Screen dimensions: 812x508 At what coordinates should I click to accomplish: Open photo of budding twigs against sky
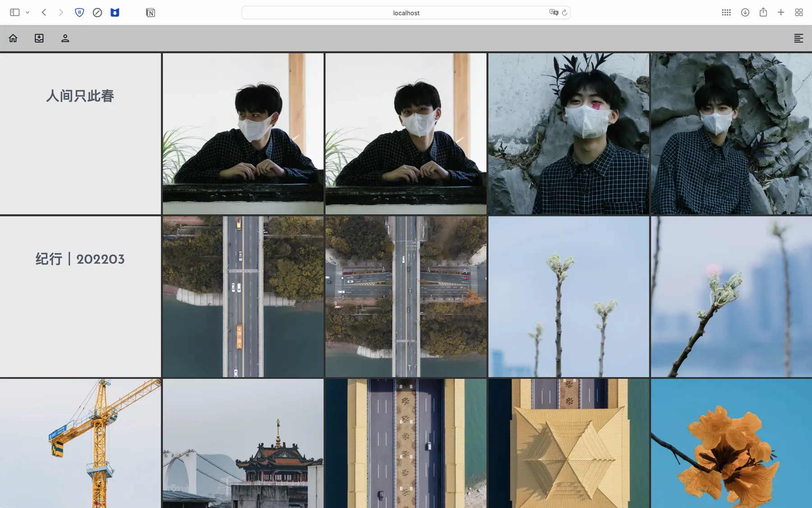[x=568, y=296]
